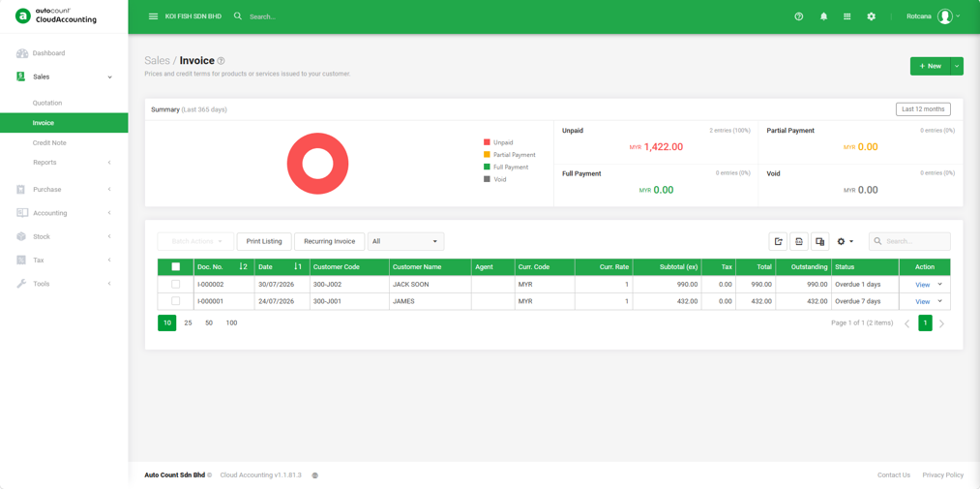Click the Dashboard sidebar icon
This screenshot has height=490, width=980.
point(22,53)
